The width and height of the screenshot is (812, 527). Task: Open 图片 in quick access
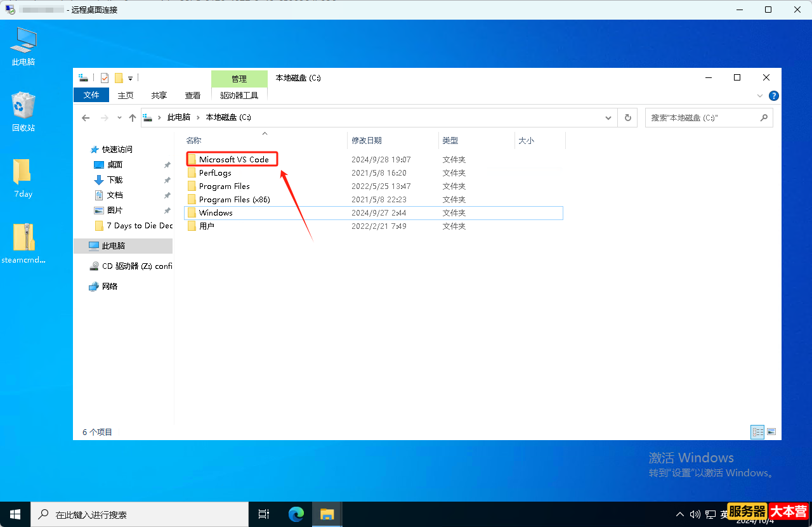tap(115, 211)
